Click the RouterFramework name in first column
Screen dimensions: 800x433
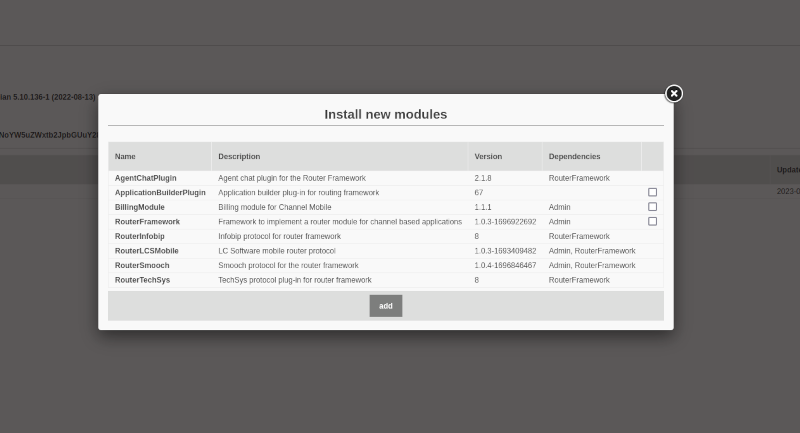(147, 221)
